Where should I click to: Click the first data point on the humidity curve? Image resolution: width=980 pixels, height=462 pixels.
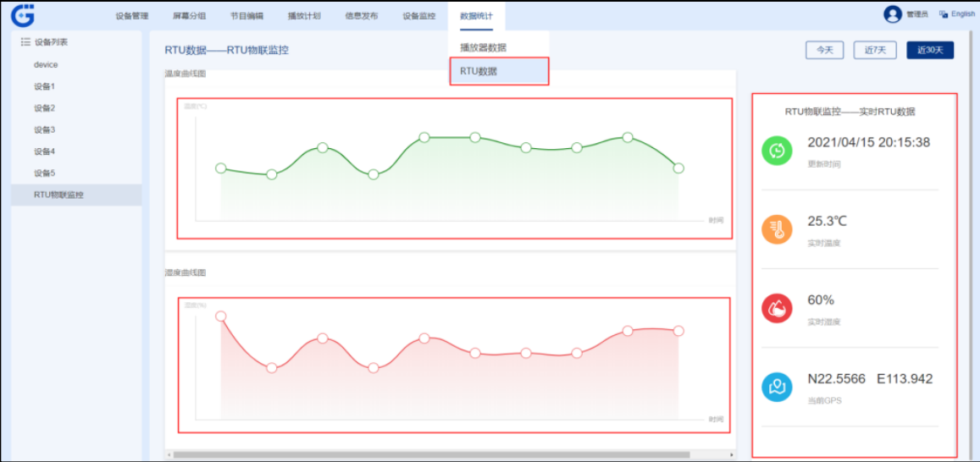(221, 316)
